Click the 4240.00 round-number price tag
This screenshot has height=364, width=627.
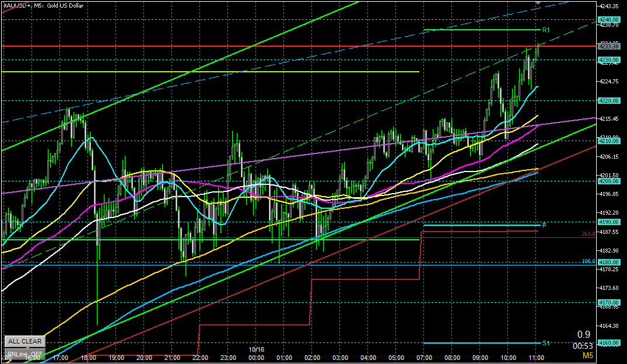pyautogui.click(x=608, y=19)
